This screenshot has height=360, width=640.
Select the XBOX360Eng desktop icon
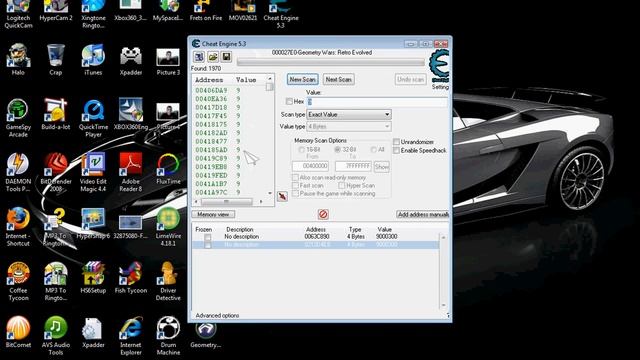[x=131, y=115]
